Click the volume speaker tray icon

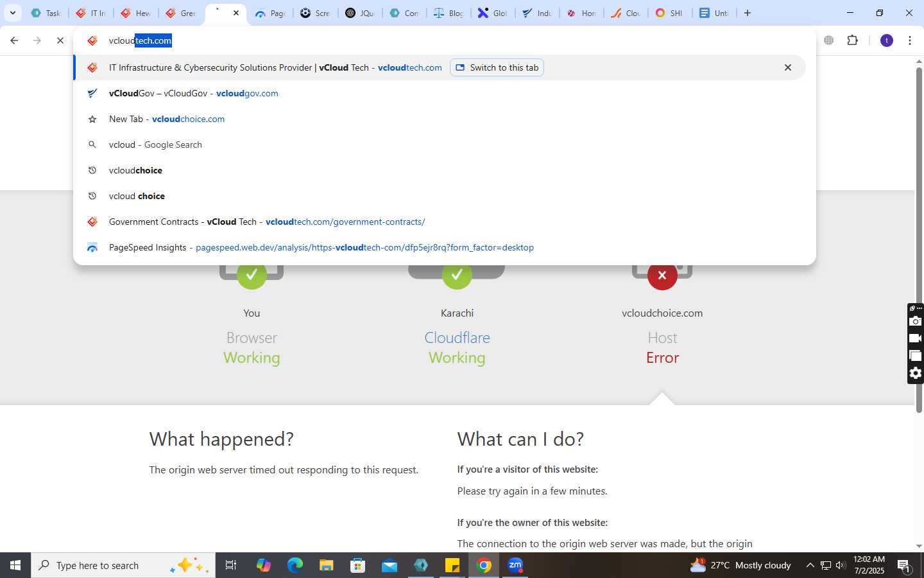click(841, 565)
